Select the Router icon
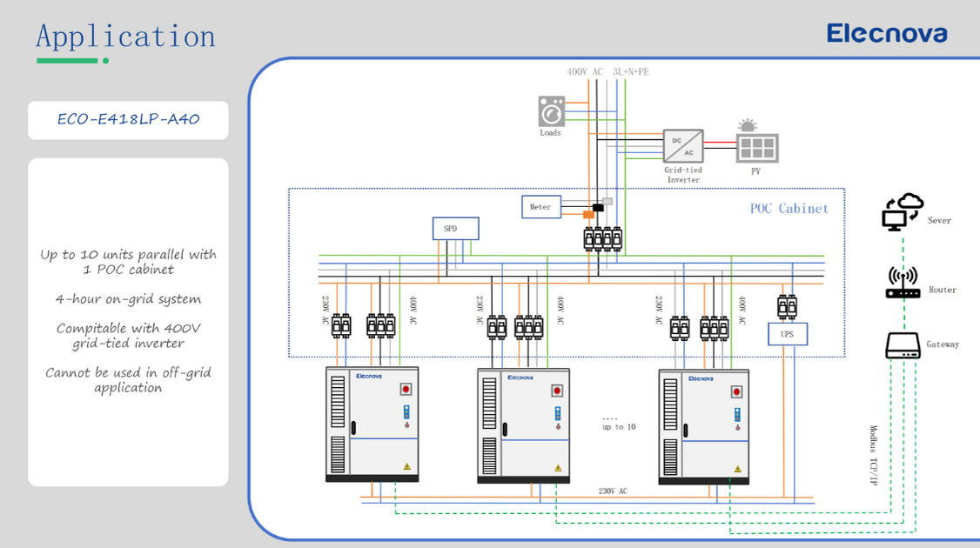Viewport: 980px width, 548px height. point(903,284)
